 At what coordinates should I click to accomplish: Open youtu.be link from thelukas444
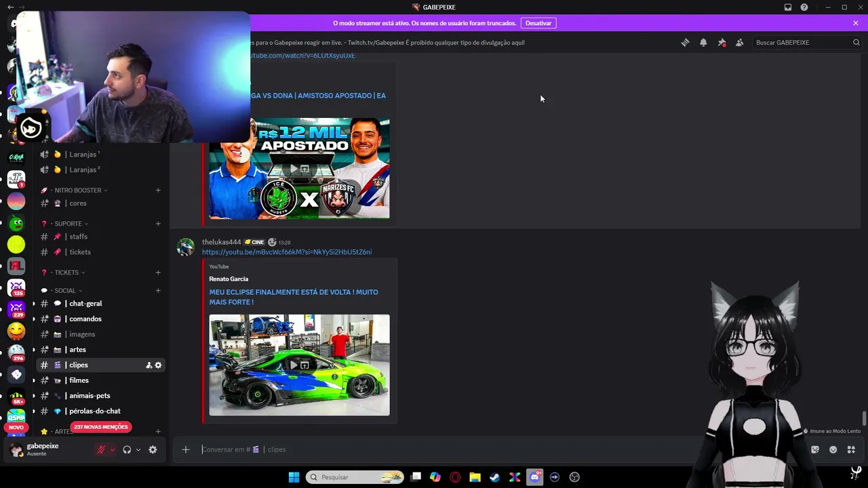pyautogui.click(x=287, y=252)
